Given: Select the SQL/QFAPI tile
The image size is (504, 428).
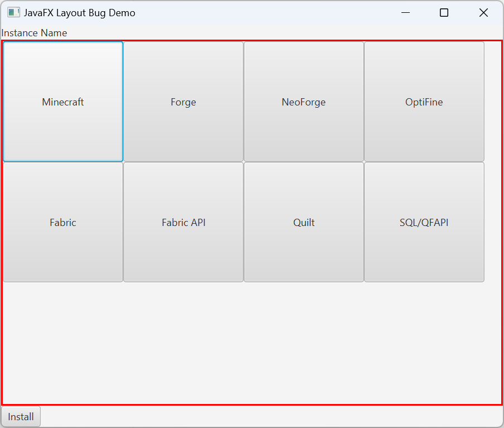Looking at the screenshot, I should [424, 222].
